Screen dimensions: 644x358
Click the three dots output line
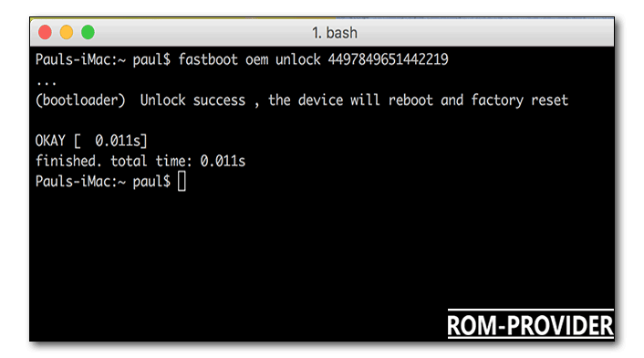(x=46, y=83)
